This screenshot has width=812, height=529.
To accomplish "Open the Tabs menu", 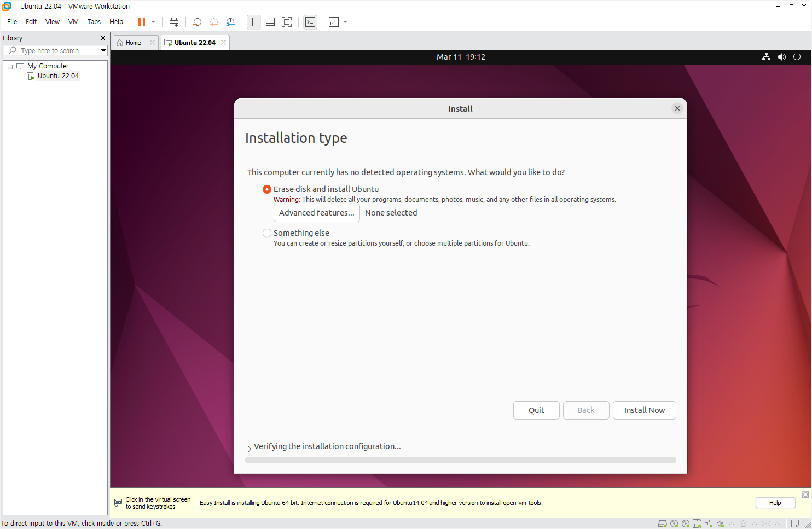I will pyautogui.click(x=94, y=22).
